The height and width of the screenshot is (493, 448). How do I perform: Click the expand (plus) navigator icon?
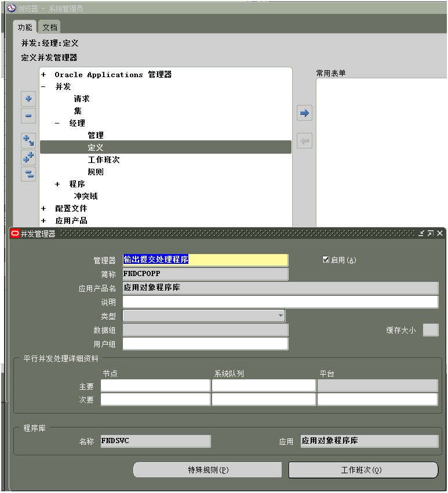pos(28,99)
